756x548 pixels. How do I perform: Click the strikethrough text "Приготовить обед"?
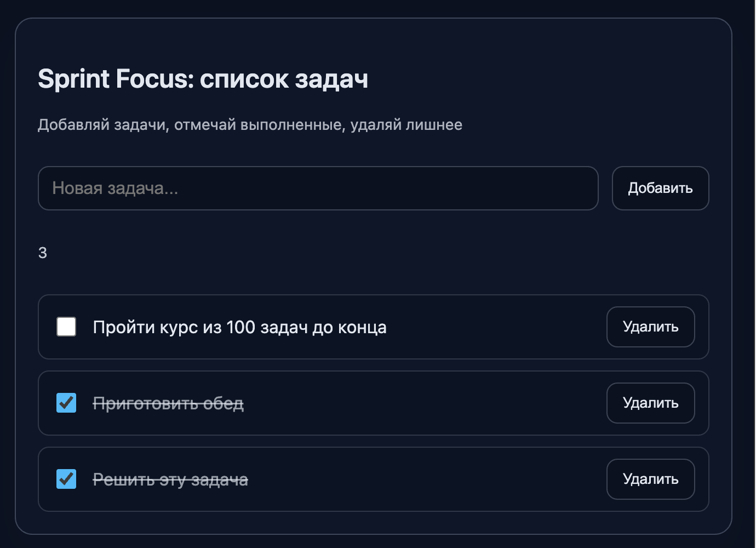tap(169, 403)
